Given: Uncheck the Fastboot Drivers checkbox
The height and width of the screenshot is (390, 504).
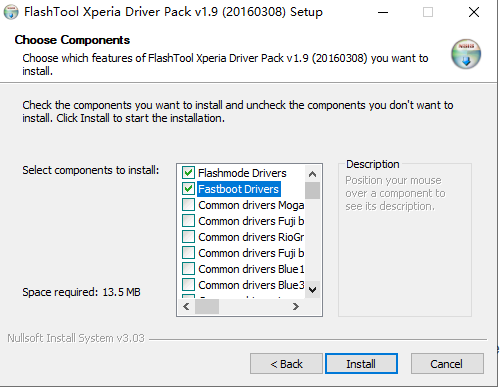Looking at the screenshot, I should point(188,189).
